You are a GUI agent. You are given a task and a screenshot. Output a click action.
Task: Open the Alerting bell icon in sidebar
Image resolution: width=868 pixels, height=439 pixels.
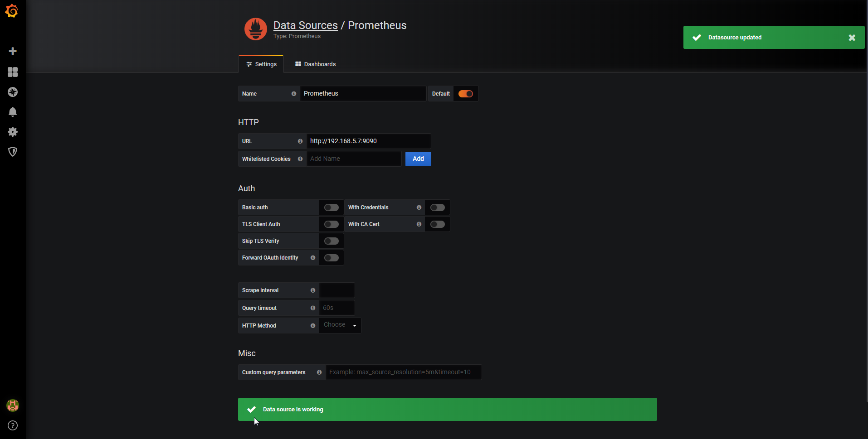click(x=13, y=112)
